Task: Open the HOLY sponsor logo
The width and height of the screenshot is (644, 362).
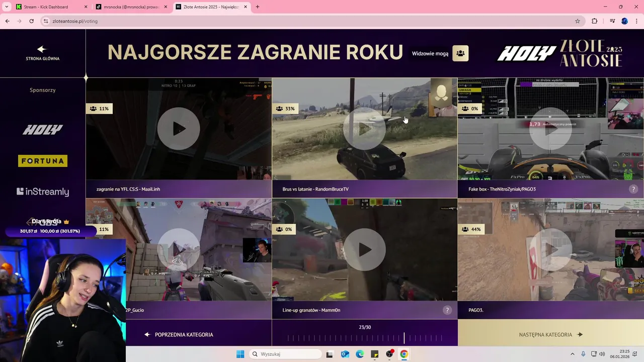Action: pos(43,130)
